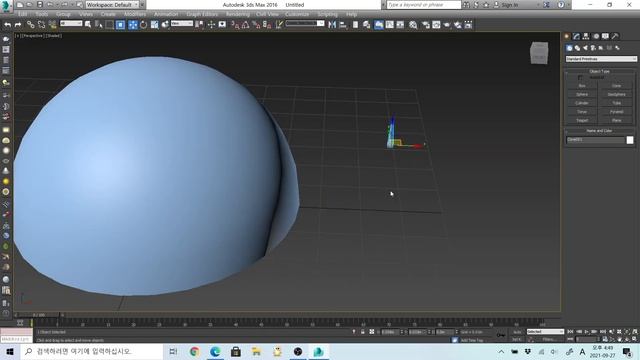Open the reference coordinate system dropdown
This screenshot has height=360, width=640.
pyautogui.click(x=182, y=24)
